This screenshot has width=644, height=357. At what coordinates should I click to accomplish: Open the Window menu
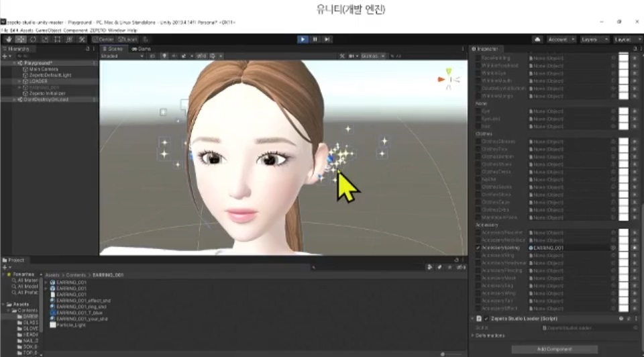[x=117, y=30]
